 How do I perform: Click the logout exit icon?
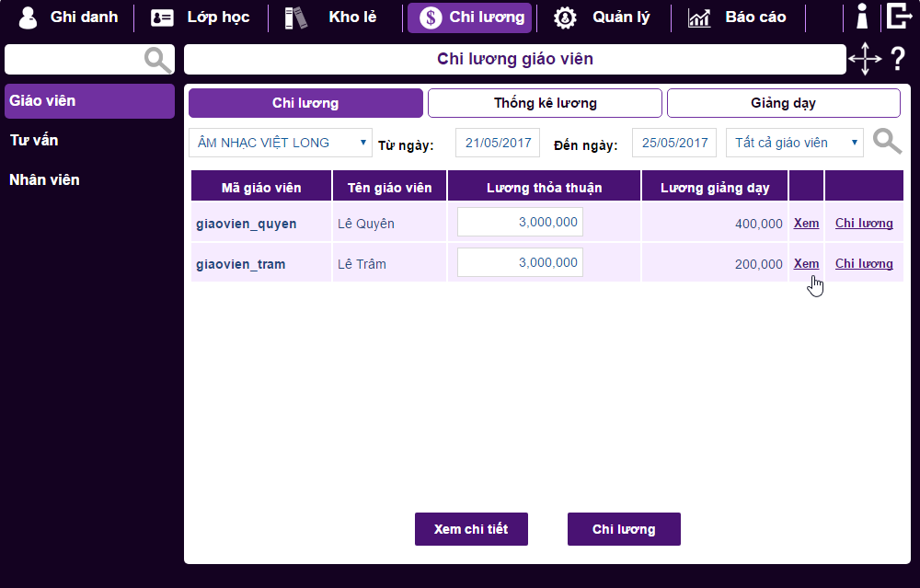click(898, 17)
